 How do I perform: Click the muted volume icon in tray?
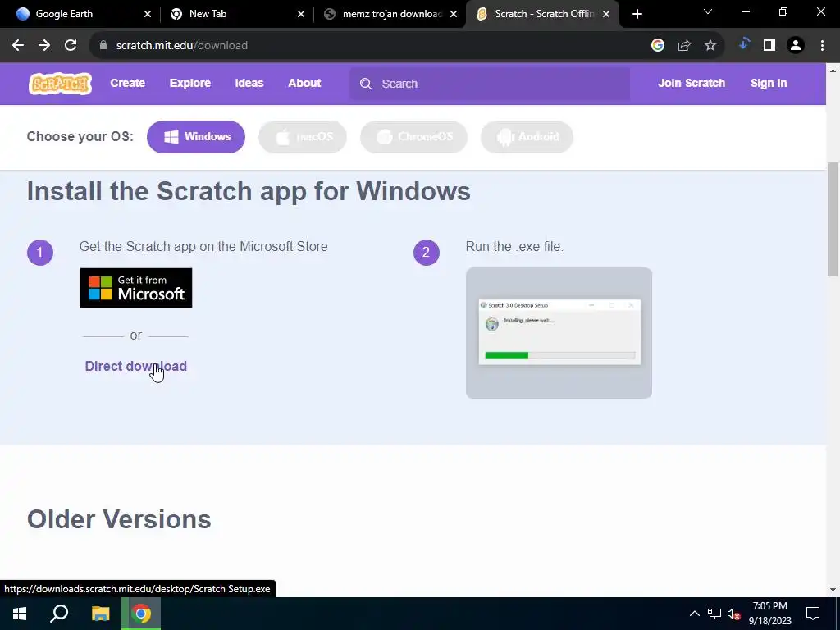click(733, 614)
